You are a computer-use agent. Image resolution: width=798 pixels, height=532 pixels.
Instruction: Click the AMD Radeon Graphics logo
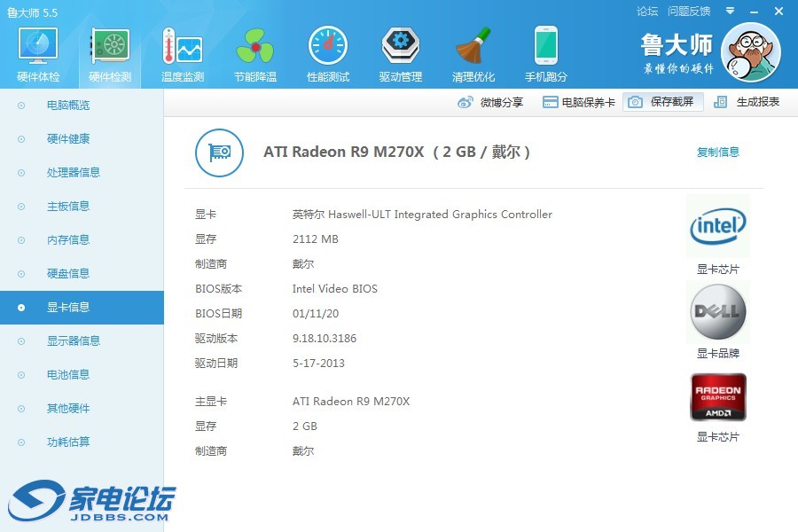pos(718,397)
